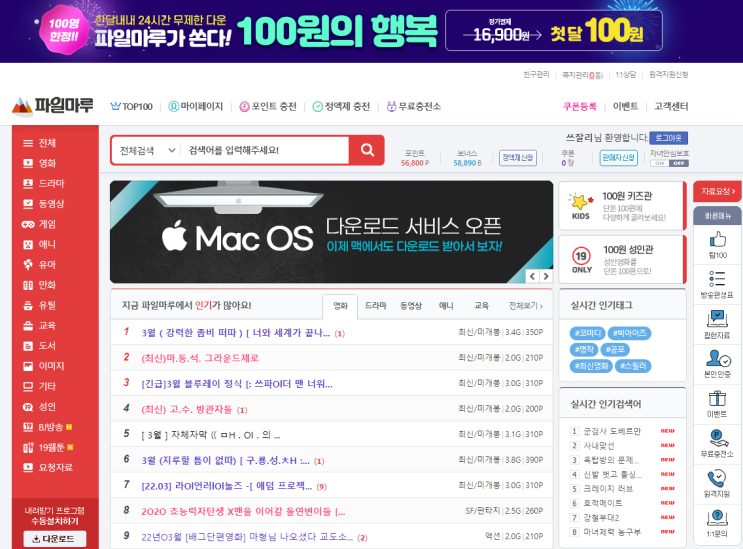Image resolution: width=743 pixels, height=549 pixels.
Task: Open the 만화 sidebar category
Action: 39,285
